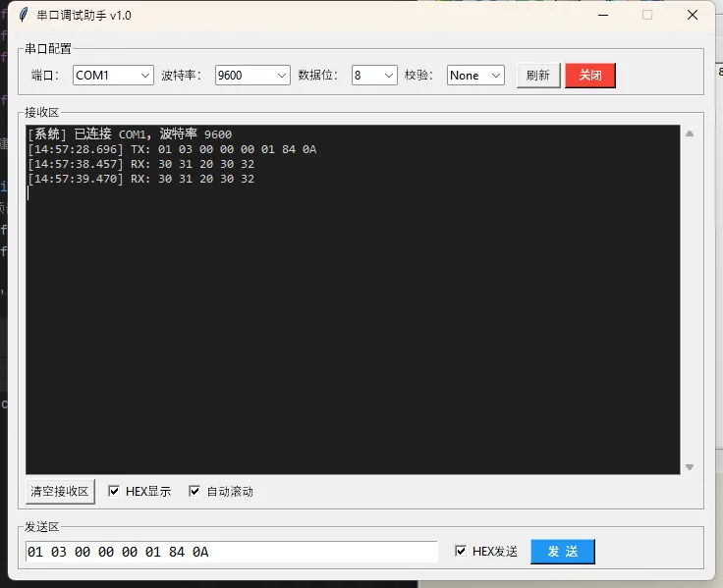
Task: Disable the 自动滚动 auto-scroll checkbox
Action: click(195, 491)
